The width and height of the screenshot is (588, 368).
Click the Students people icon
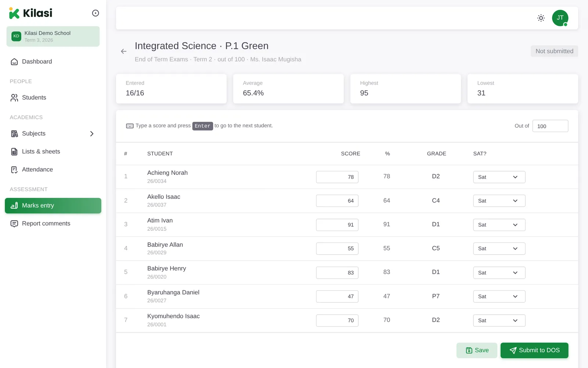[x=14, y=98]
